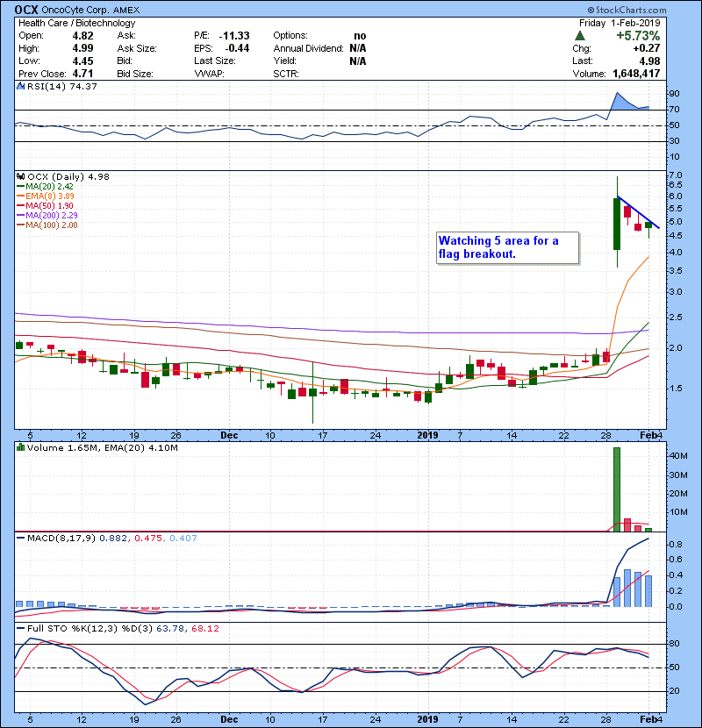702x728 pixels.
Task: Click the 40M volume scale label
Action: tap(677, 456)
